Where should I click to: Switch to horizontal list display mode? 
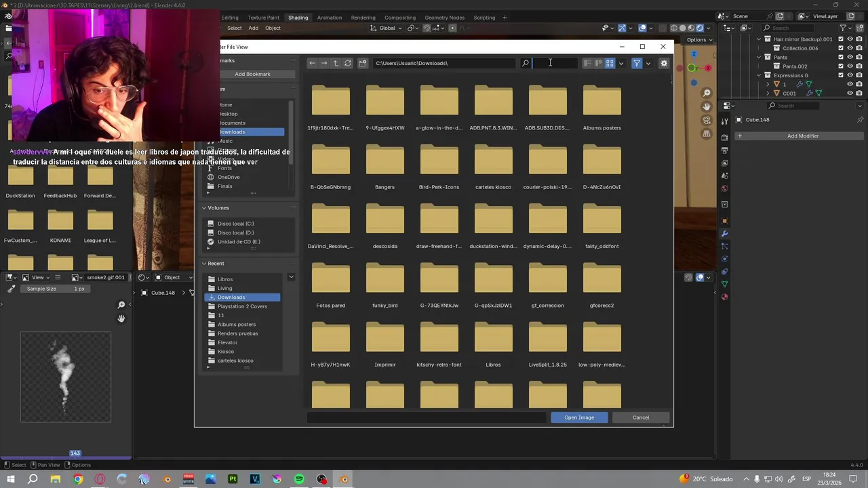point(599,63)
